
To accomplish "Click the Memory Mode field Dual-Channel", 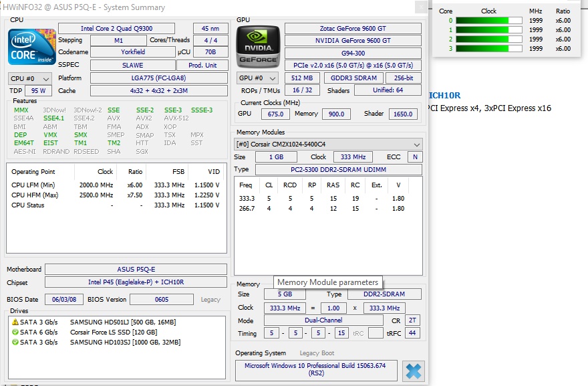I will click(323, 320).
